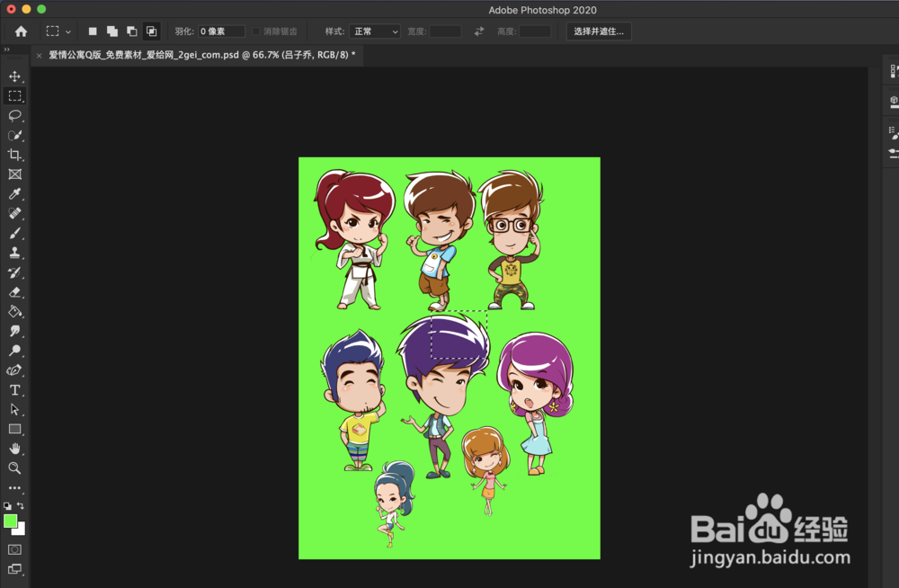899x588 pixels.
Task: Select the Zoom tool
Action: click(14, 468)
